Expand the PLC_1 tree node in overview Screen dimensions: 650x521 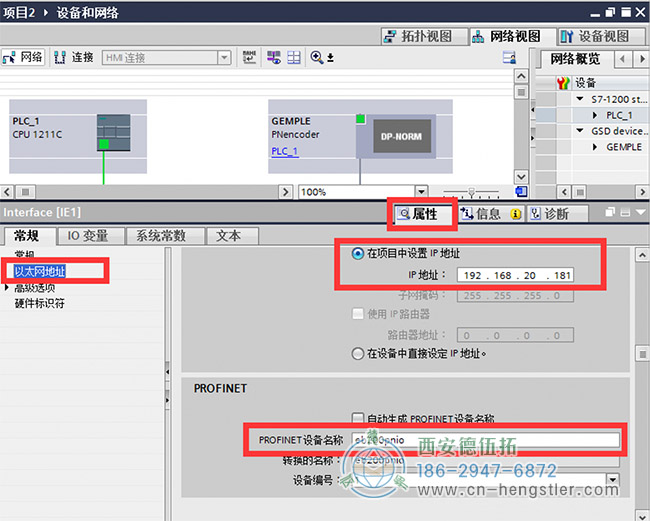(x=595, y=115)
